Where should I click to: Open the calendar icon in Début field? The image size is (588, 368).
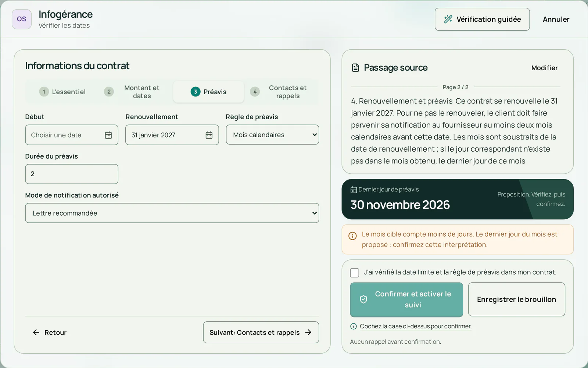(x=108, y=135)
